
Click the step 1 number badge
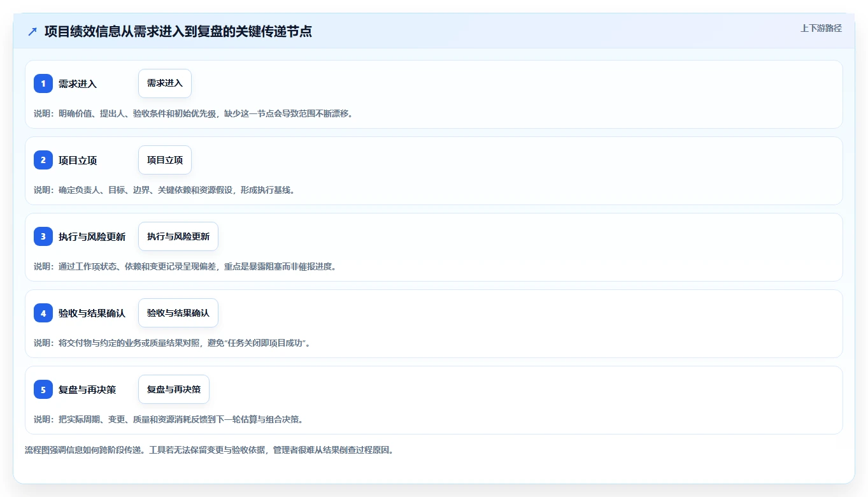43,83
